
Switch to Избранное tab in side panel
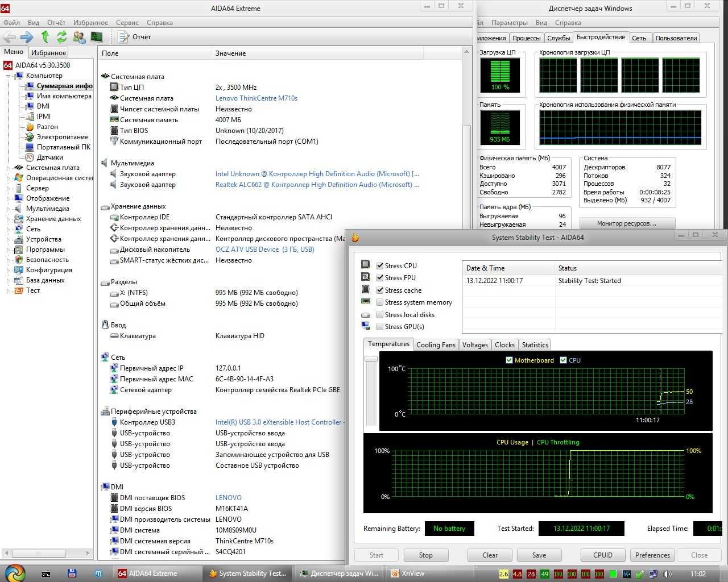pos(48,52)
